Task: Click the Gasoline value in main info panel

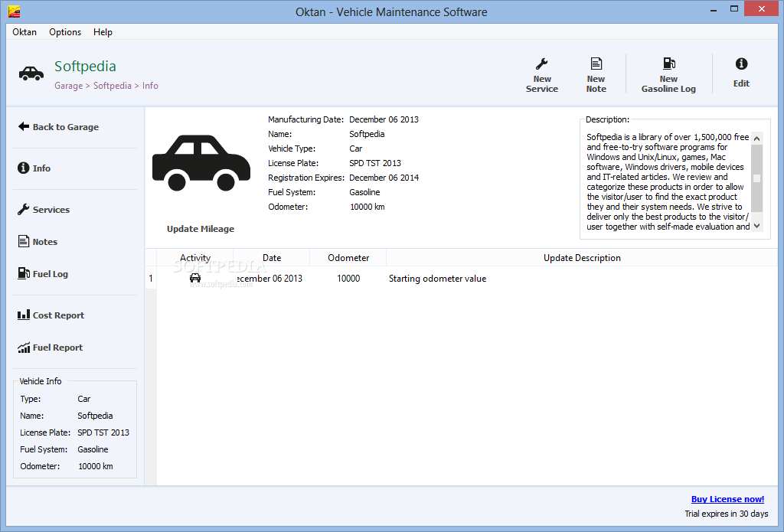Action: (364, 192)
